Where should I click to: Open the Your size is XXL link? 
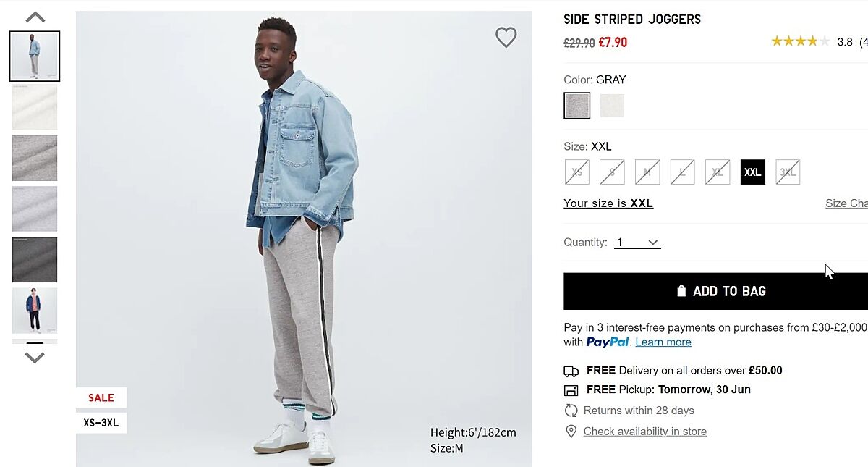(608, 203)
